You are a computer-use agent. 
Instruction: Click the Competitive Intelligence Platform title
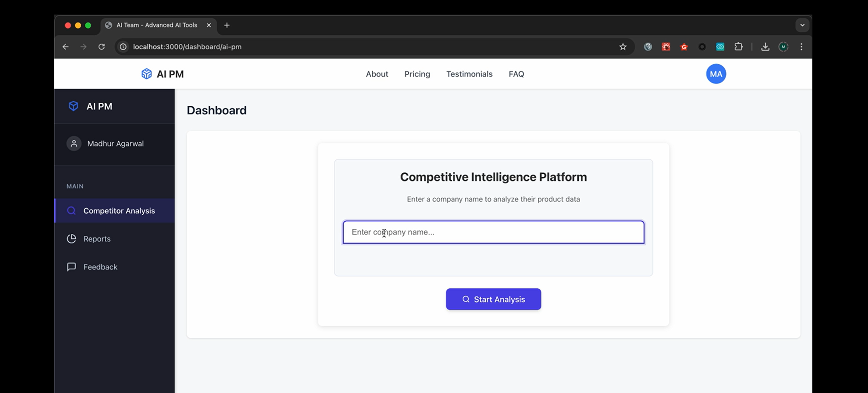[494, 177]
